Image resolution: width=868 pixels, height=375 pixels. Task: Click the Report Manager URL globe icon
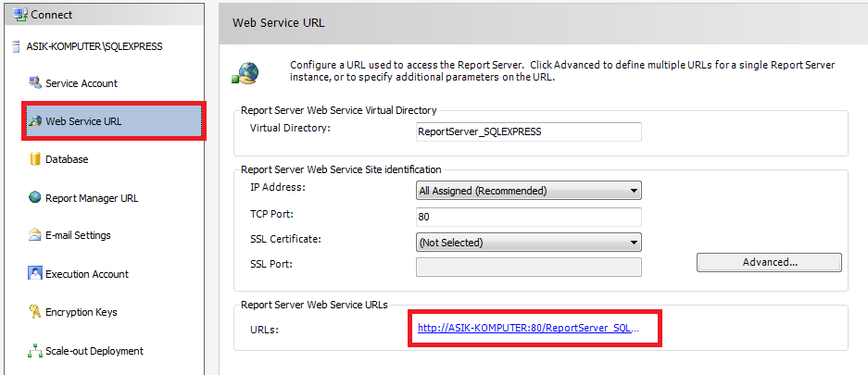coord(35,197)
